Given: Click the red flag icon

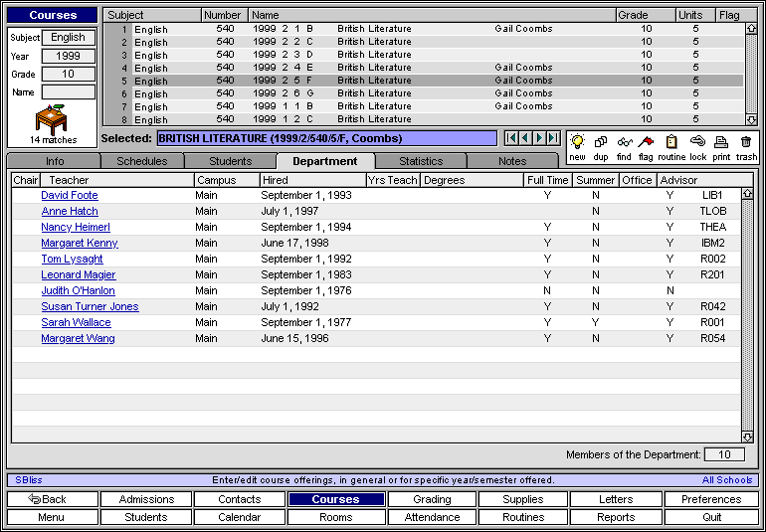Looking at the screenshot, I should click(646, 142).
